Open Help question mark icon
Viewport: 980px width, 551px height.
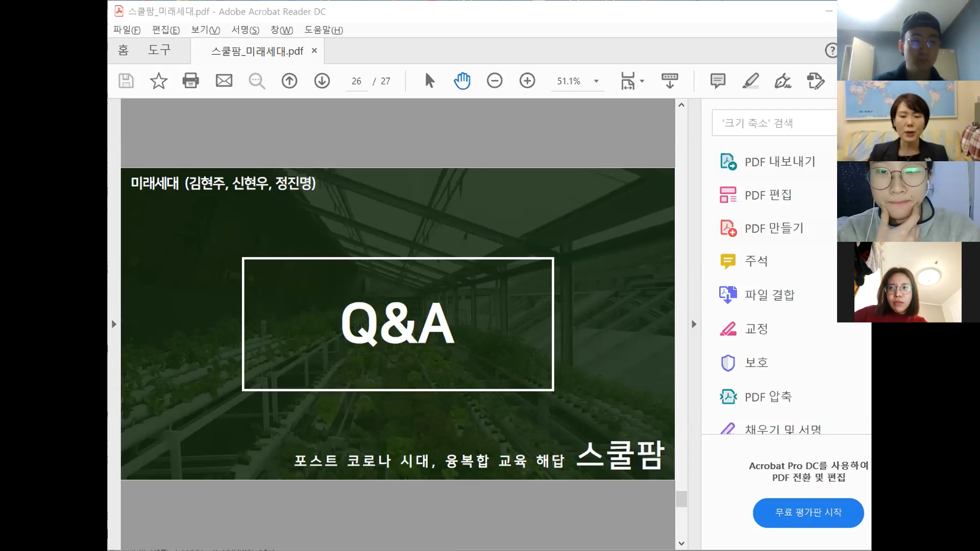(x=831, y=51)
